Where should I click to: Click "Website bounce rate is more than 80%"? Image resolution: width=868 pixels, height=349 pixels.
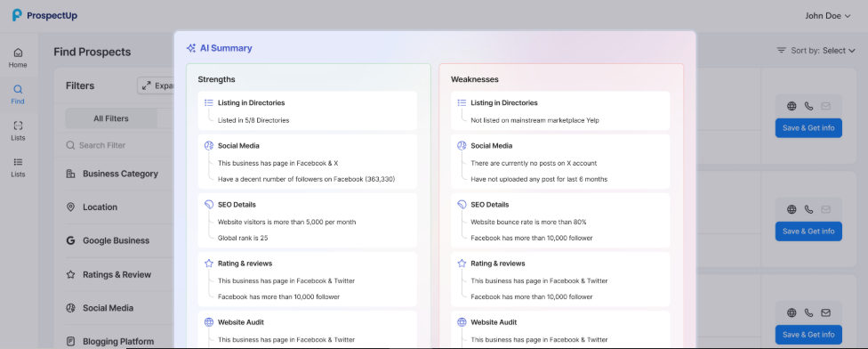528,223
